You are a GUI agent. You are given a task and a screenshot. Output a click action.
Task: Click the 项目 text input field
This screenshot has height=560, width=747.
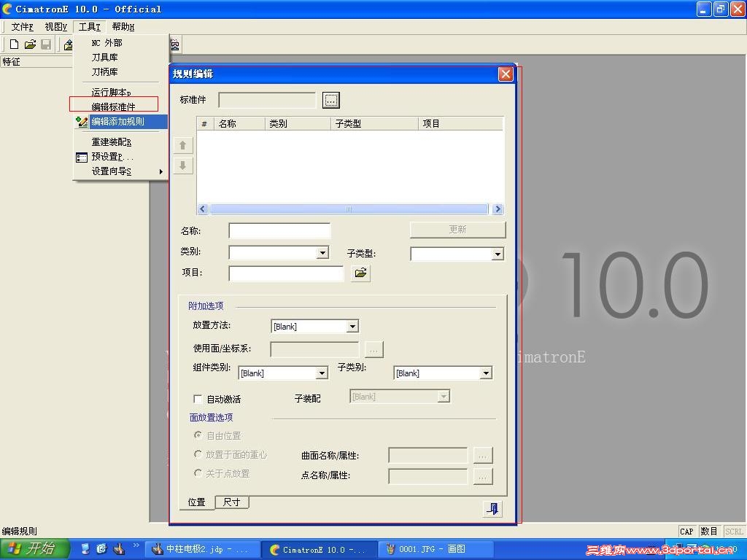point(286,274)
